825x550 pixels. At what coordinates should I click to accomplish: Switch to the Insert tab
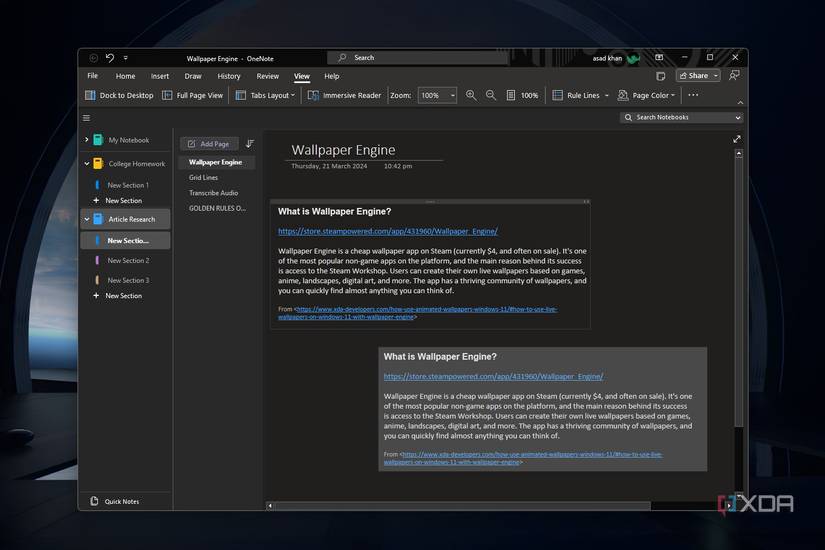159,76
